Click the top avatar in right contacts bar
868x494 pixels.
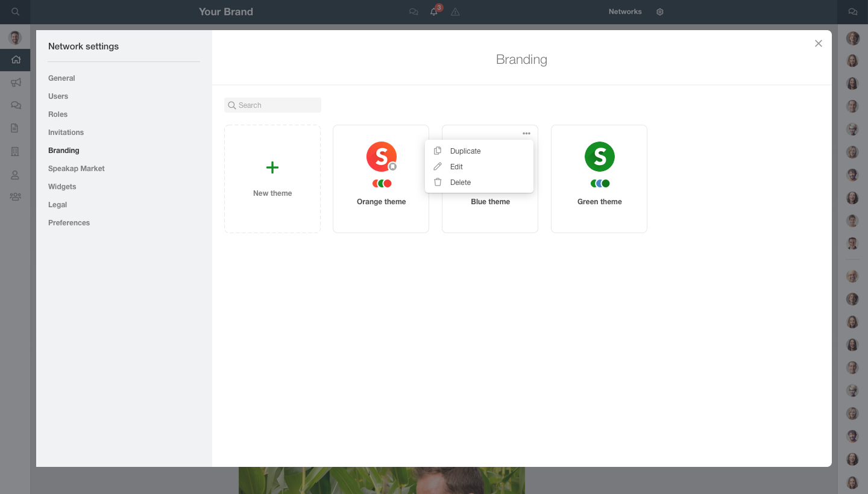click(x=852, y=39)
